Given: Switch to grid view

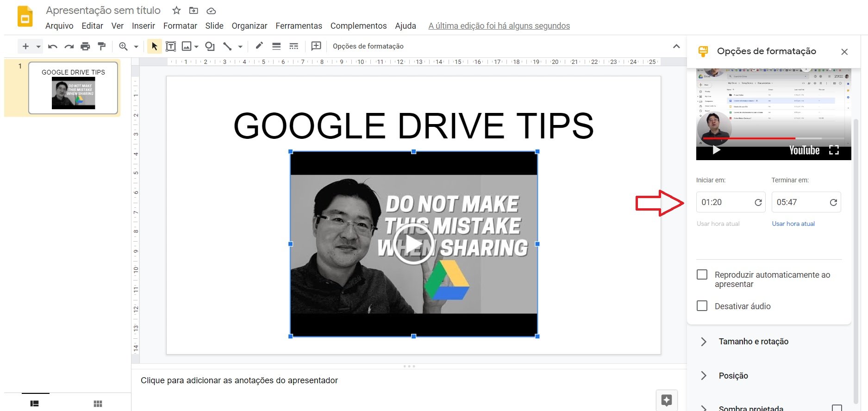Looking at the screenshot, I should point(98,404).
